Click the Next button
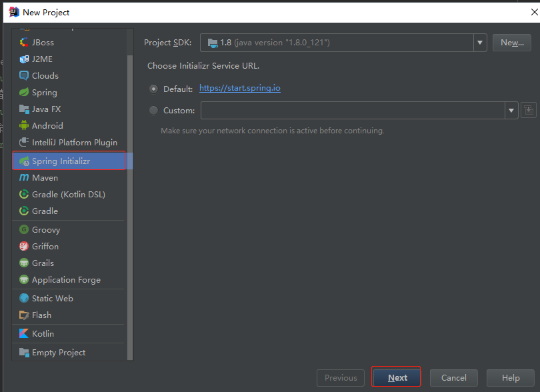Viewport: 540px width, 392px height. (x=397, y=377)
